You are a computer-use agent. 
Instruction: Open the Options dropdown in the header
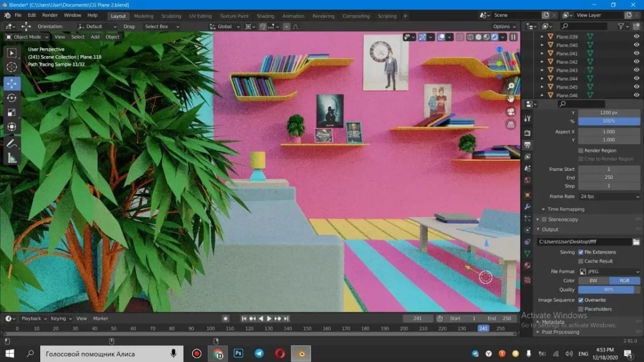(504, 26)
